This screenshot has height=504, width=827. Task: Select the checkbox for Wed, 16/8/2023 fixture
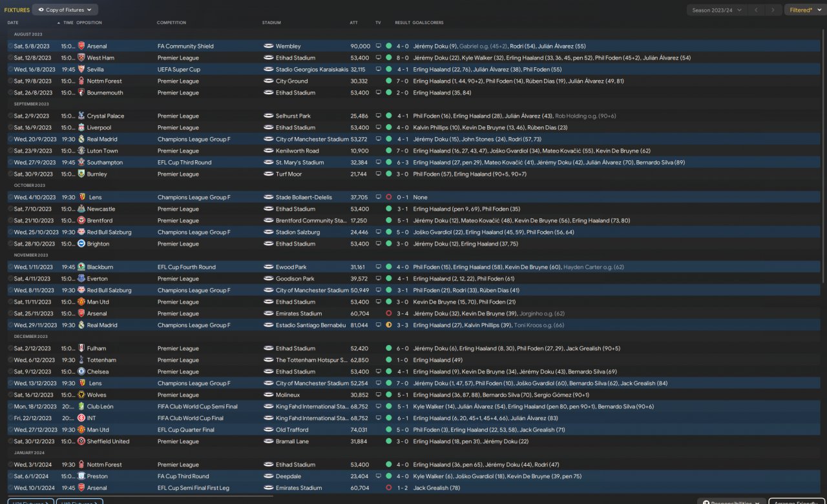[10, 69]
